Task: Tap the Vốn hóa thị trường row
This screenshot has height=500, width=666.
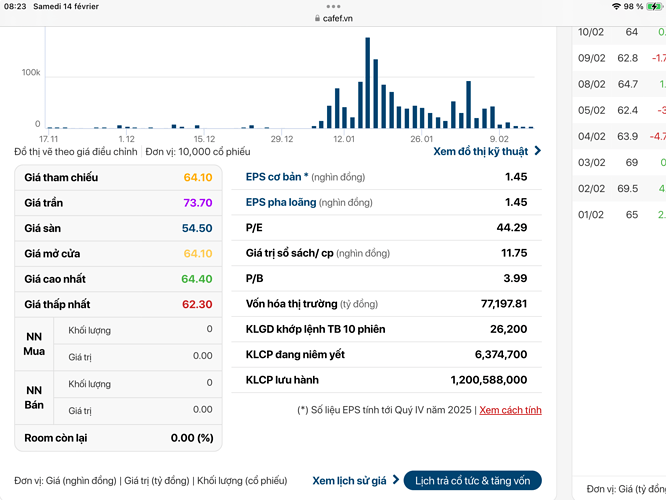Action: click(x=386, y=303)
